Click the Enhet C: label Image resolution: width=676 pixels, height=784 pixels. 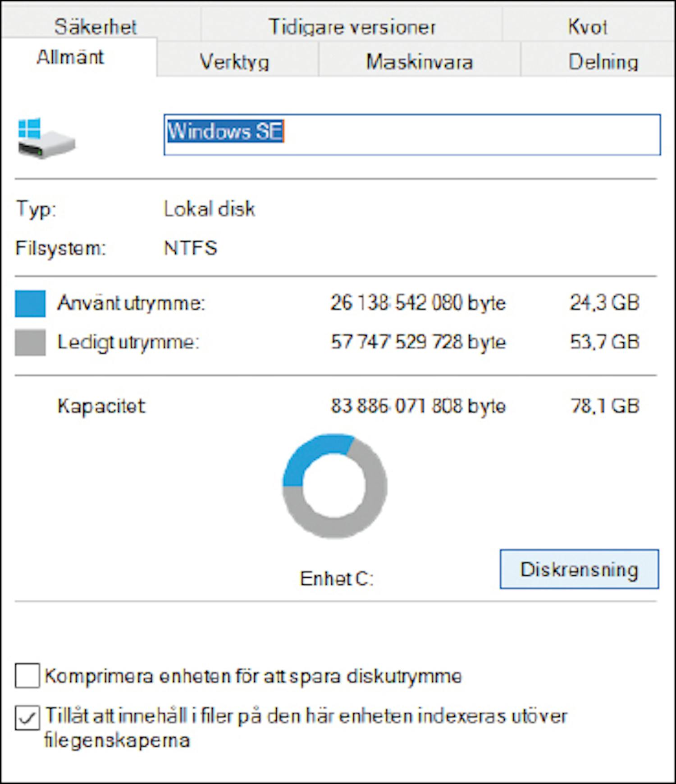(337, 579)
